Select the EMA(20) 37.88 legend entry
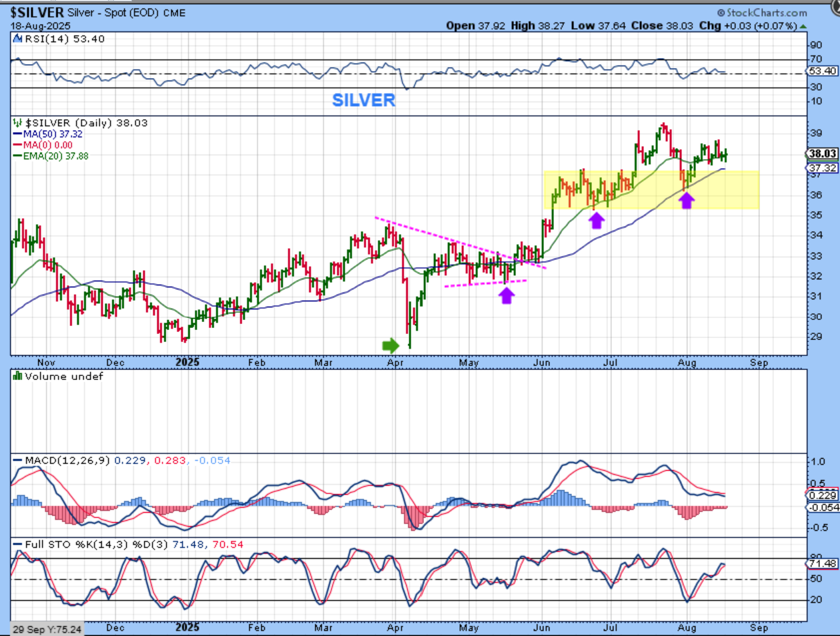The width and height of the screenshot is (840, 636). point(55,156)
